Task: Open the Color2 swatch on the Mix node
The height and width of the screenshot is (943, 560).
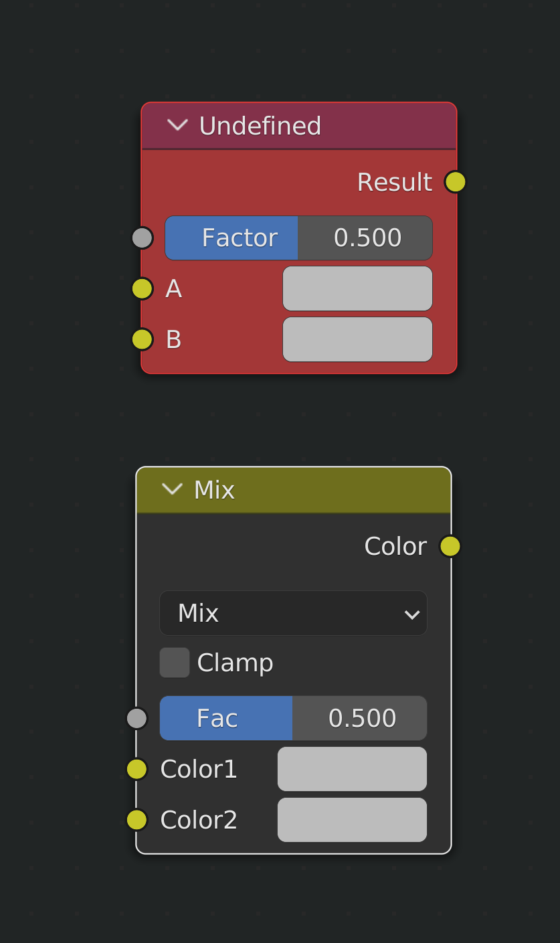Action: tap(352, 819)
